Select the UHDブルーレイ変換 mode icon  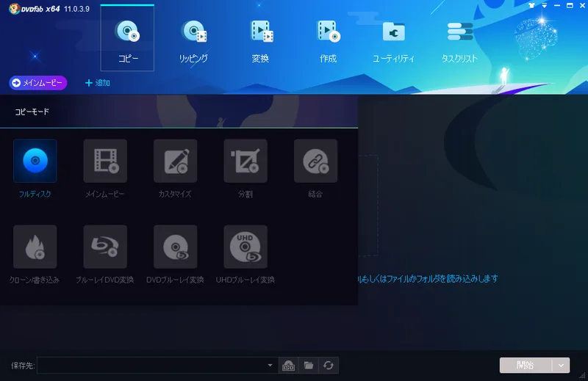pyautogui.click(x=245, y=247)
